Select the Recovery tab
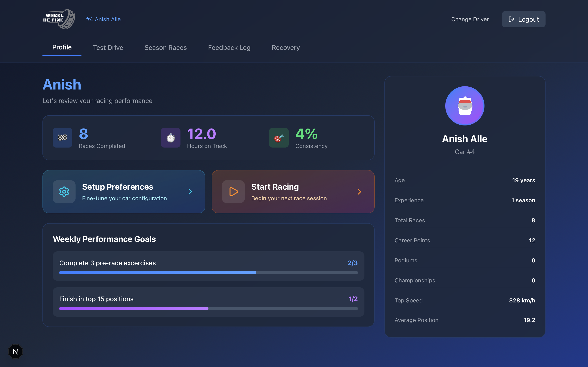588x367 pixels. [286, 48]
